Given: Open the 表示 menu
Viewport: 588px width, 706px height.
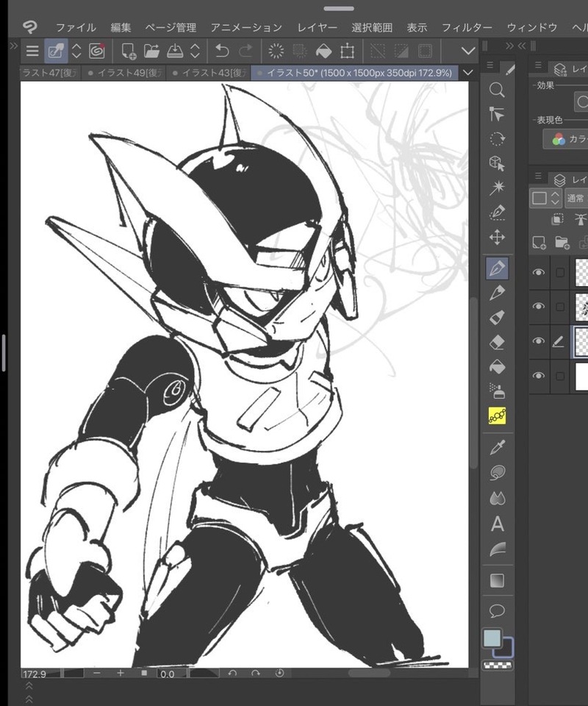Looking at the screenshot, I should (x=417, y=28).
